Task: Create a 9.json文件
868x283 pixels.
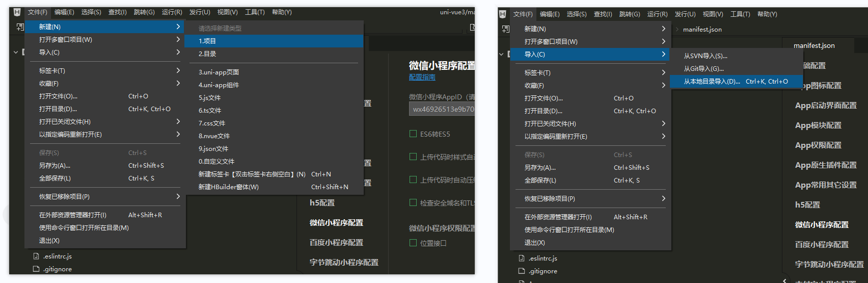Action: 274,149
